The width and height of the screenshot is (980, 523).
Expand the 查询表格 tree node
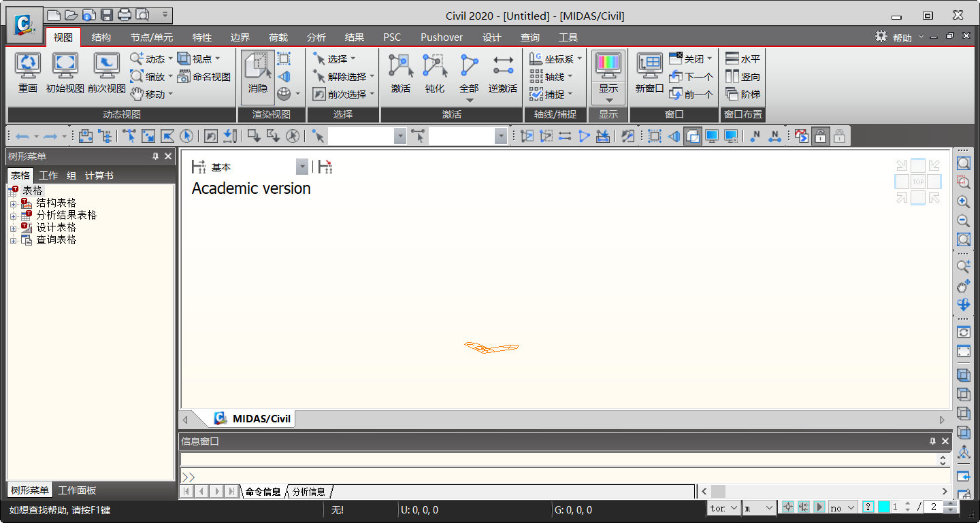13,240
